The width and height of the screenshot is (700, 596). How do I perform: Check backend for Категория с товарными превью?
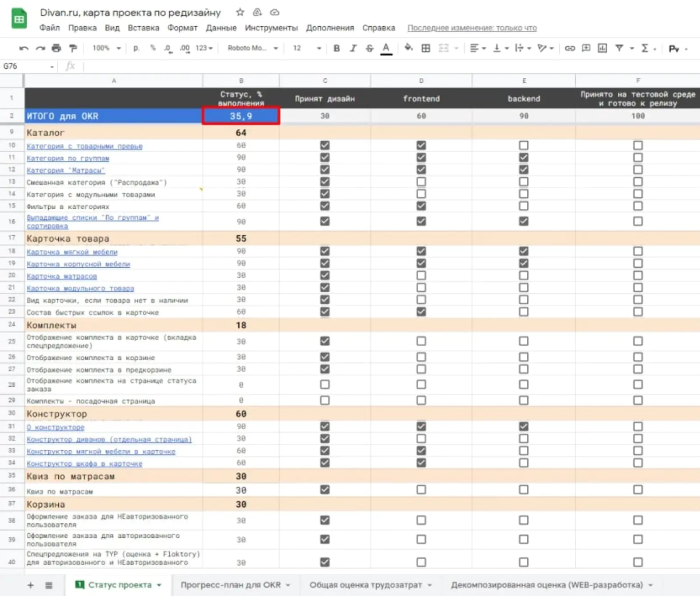pos(524,145)
